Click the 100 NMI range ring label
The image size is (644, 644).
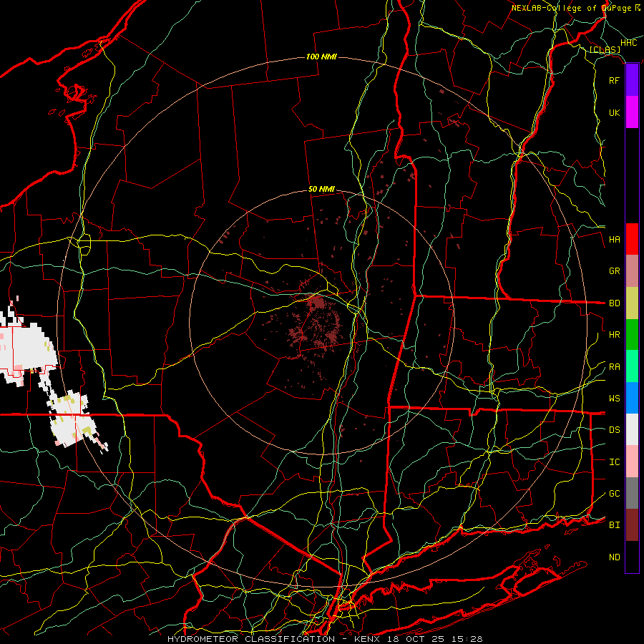pos(321,57)
